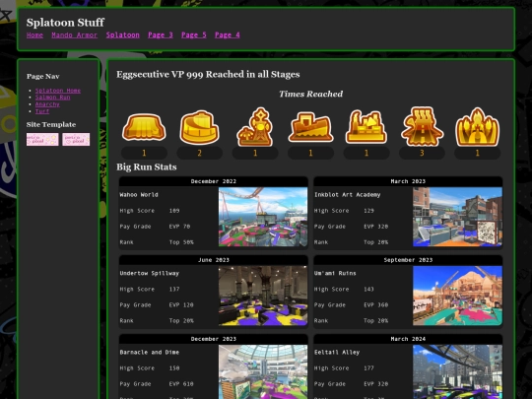Viewport: 532px width, 399px height.
Task: Click the fourth gold ship stage badge
Action: point(310,127)
